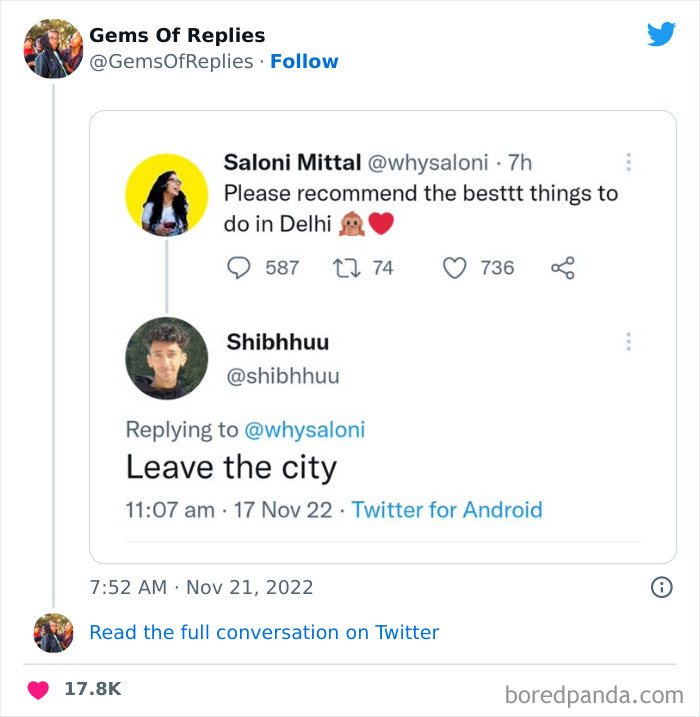Screen dimensions: 700x717
Task: Like Saloni Mittal's tweet with heart icon
Action: pos(455,267)
